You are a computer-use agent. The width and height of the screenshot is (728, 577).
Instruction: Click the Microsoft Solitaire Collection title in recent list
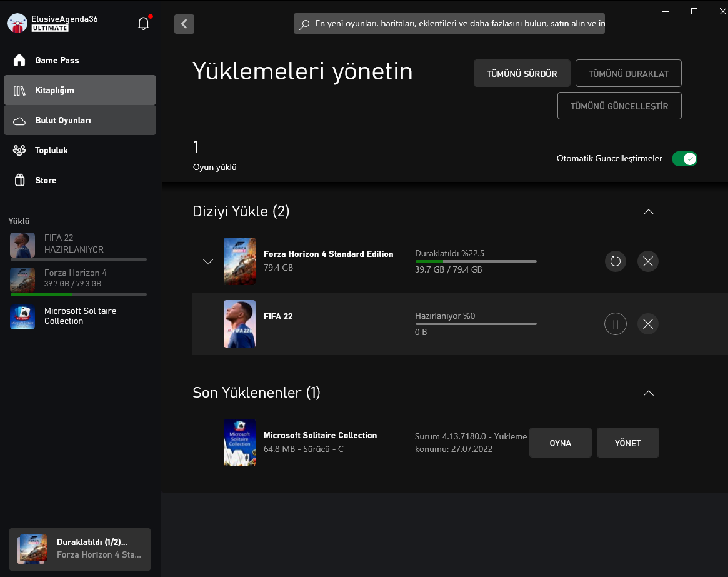321,435
